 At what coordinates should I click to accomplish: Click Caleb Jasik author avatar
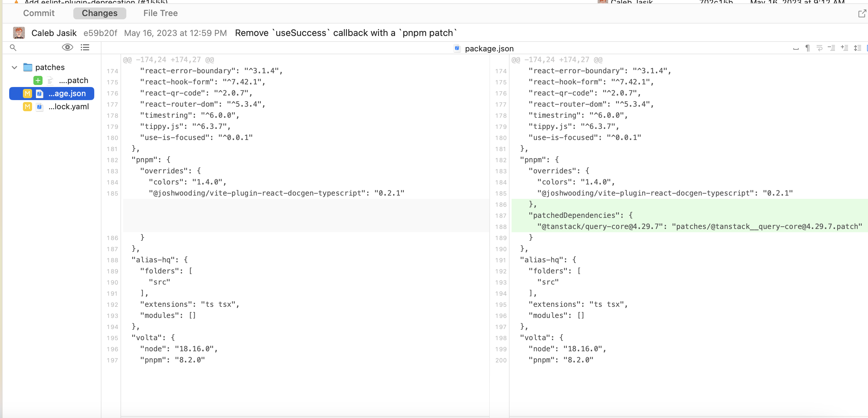[19, 33]
